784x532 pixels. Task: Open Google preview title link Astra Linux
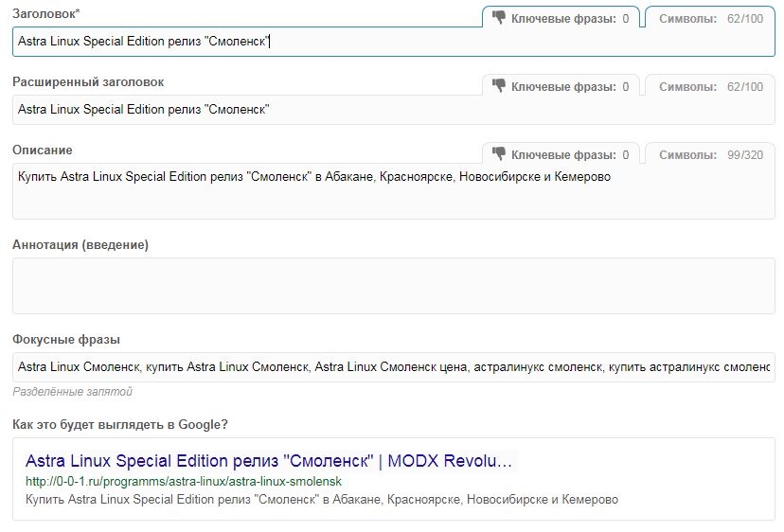tap(269, 460)
